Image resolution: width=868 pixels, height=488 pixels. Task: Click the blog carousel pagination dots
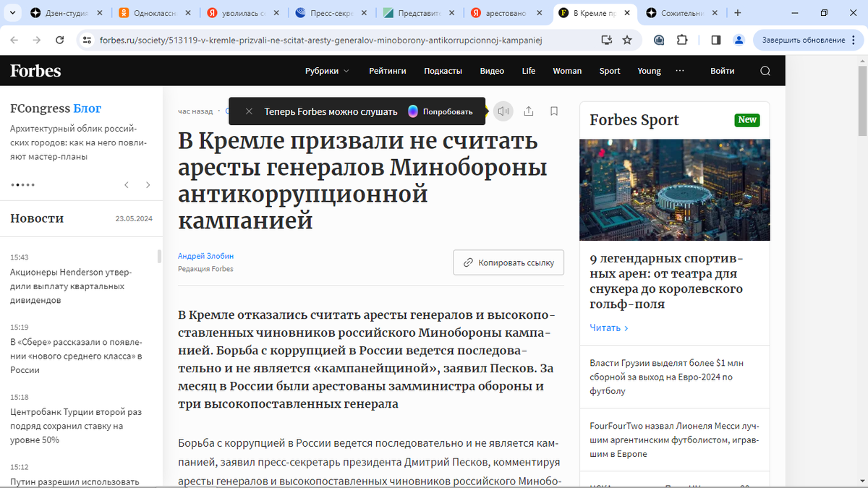click(x=22, y=185)
